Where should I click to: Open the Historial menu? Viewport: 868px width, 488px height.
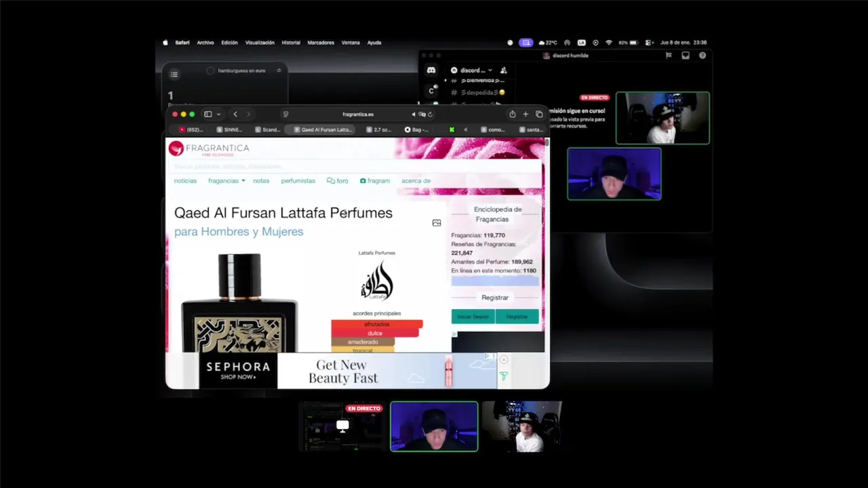tap(291, 43)
